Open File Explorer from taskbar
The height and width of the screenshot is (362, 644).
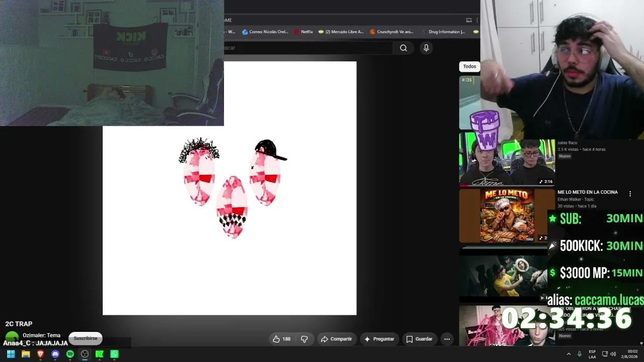[26, 354]
